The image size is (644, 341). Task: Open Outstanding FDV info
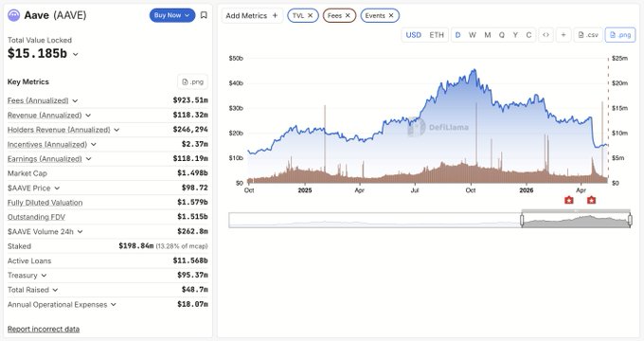point(36,217)
